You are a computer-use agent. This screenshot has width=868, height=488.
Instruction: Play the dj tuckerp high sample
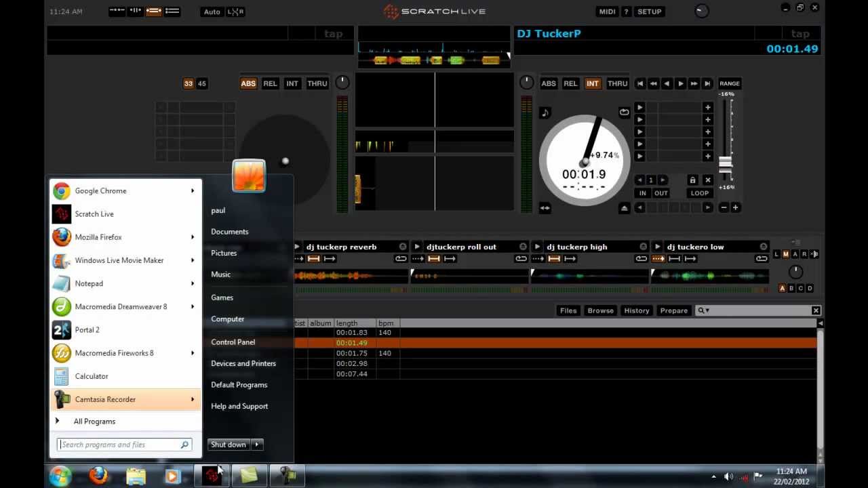tap(537, 247)
